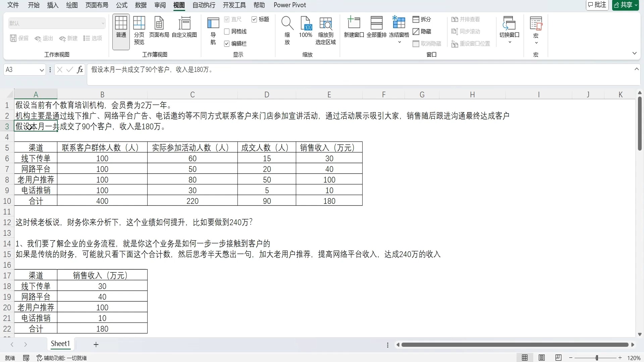The image size is (644, 362).
Task: Click inside the formula bar text
Action: [x=152, y=70]
